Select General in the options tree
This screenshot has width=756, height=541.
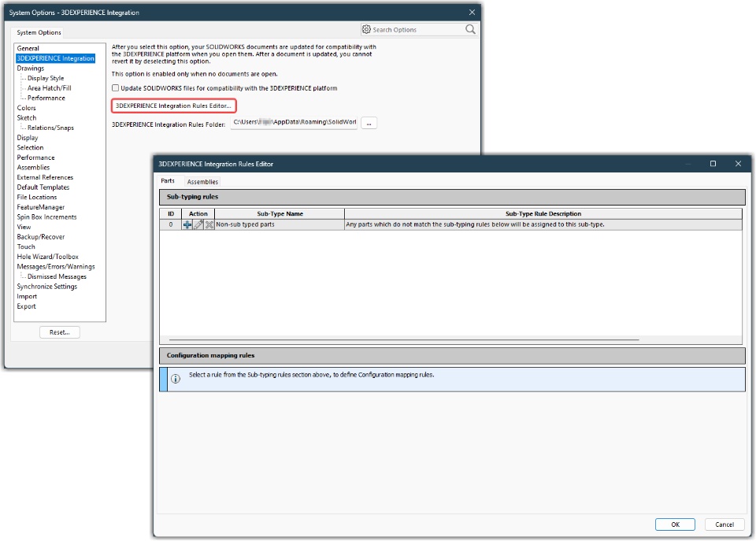coord(28,48)
